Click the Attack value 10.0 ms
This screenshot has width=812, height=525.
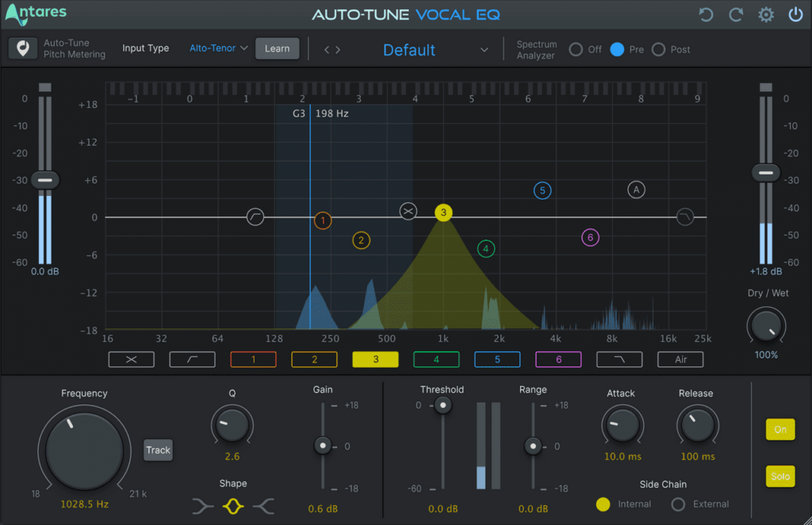(x=622, y=457)
